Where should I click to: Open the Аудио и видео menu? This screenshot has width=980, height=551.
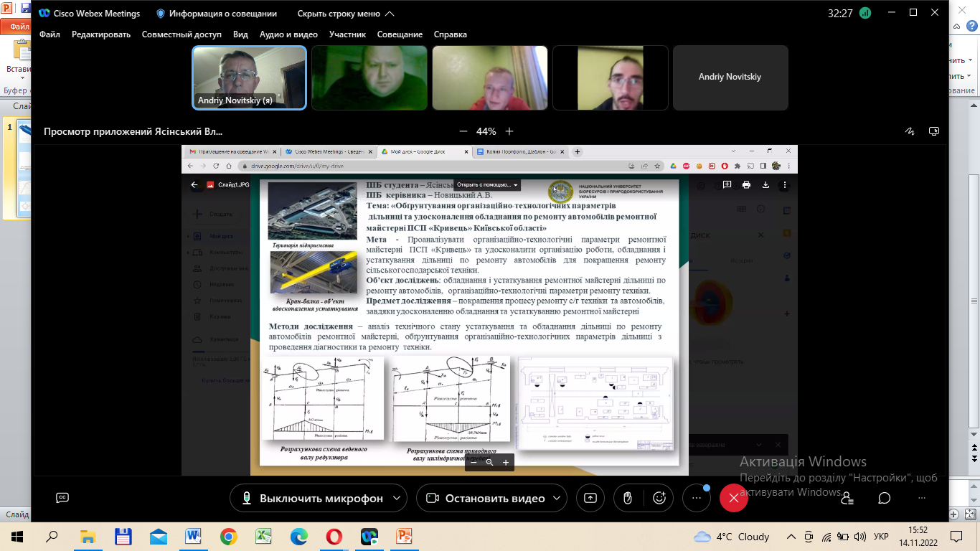[288, 34]
